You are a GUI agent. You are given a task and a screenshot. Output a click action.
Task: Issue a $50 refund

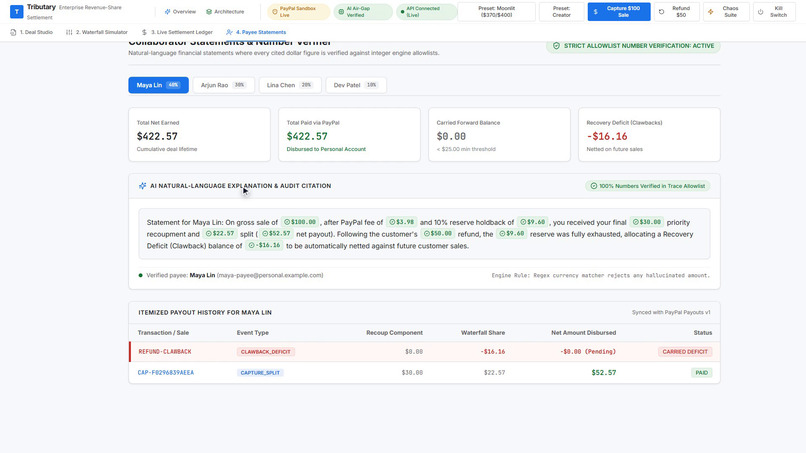[676, 12]
